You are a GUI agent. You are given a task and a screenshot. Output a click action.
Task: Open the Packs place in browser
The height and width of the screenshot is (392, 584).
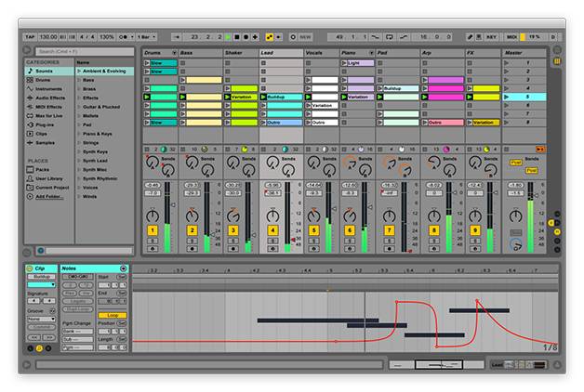click(42, 171)
